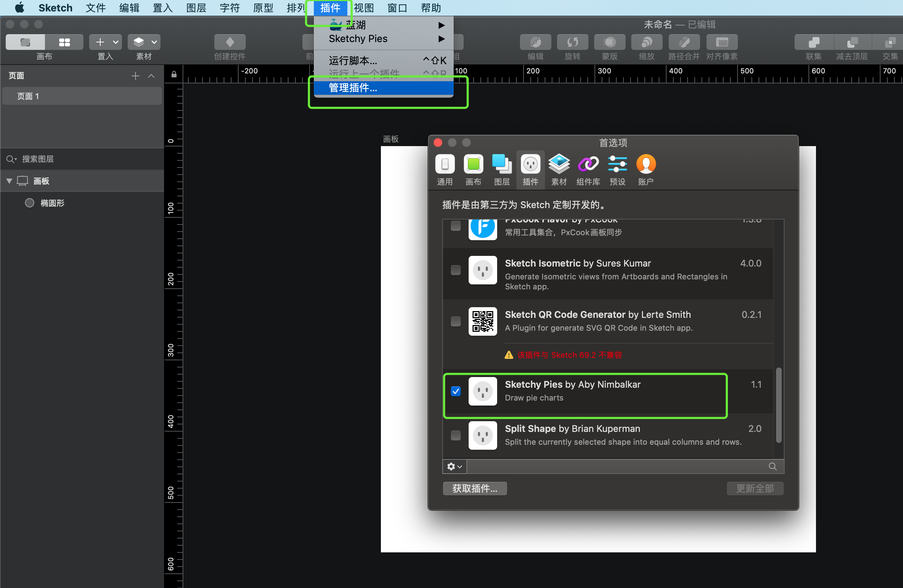The image size is (903, 588).
Task: Enable the PxCook Flavor plugin checkbox
Action: coord(456,226)
